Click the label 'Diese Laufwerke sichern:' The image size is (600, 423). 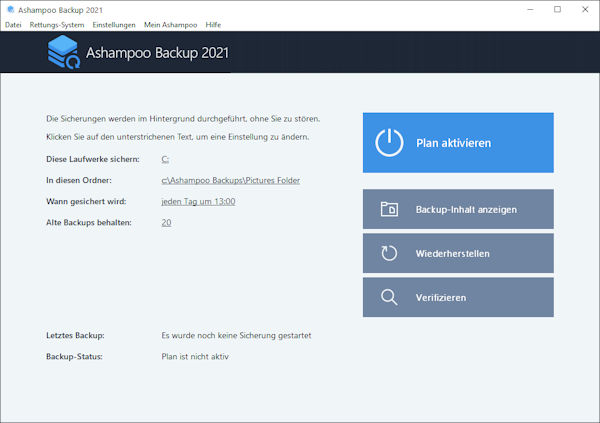pyautogui.click(x=93, y=159)
